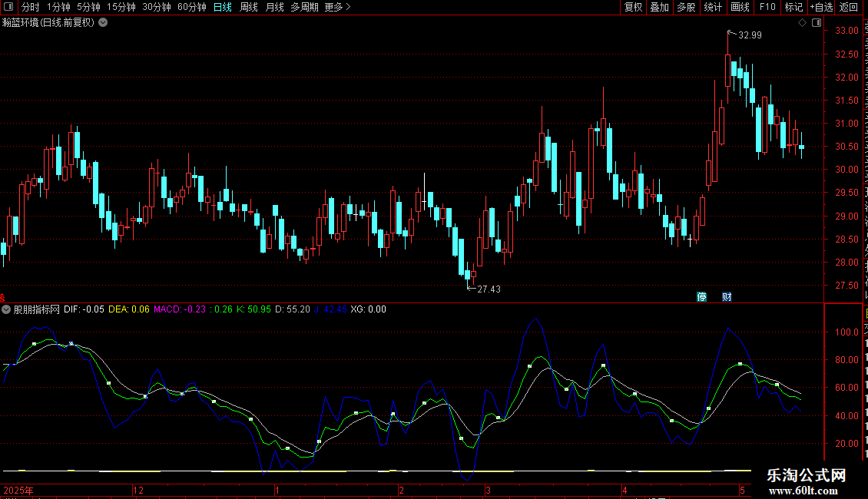Expand the 更多 periods menu
Image resolution: width=868 pixels, height=499 pixels.
338,7
